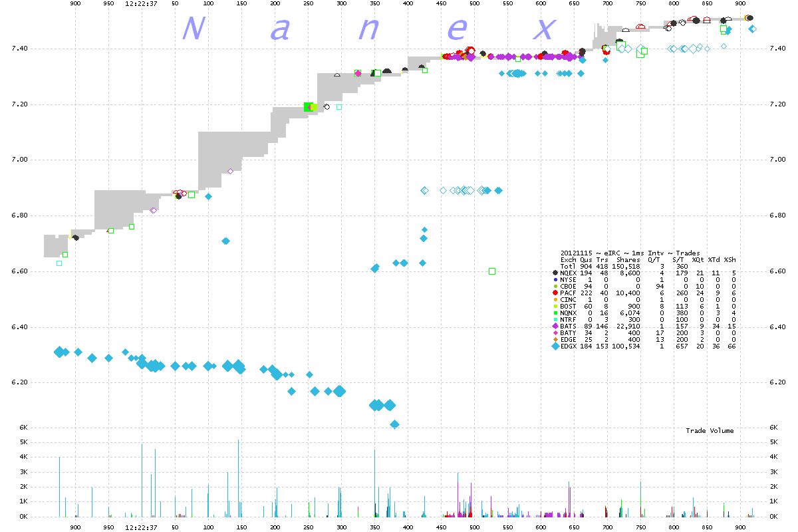The height and width of the screenshot is (532, 798).
Task: Click the 'S/T' column header
Action: coord(678,260)
